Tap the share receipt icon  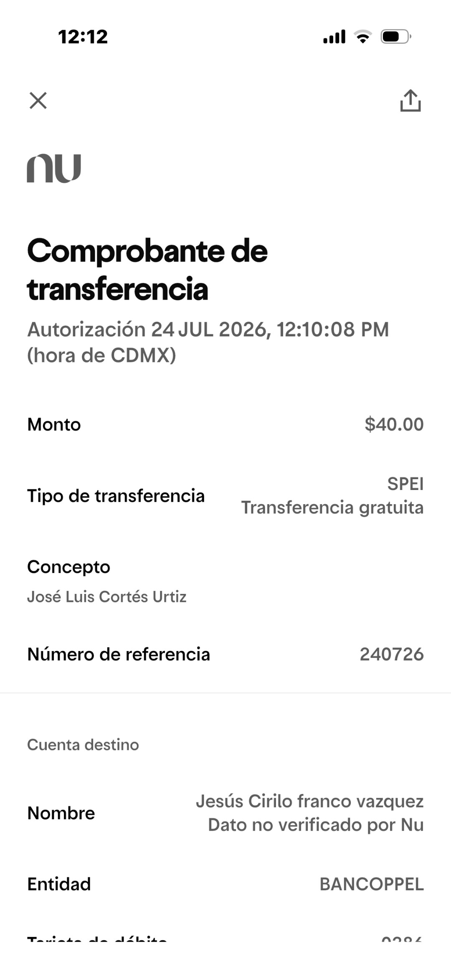(410, 101)
